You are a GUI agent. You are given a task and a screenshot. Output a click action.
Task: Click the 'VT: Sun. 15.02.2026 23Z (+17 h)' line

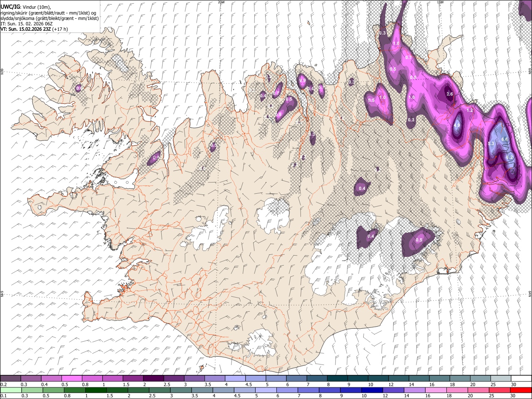[x=34, y=29]
